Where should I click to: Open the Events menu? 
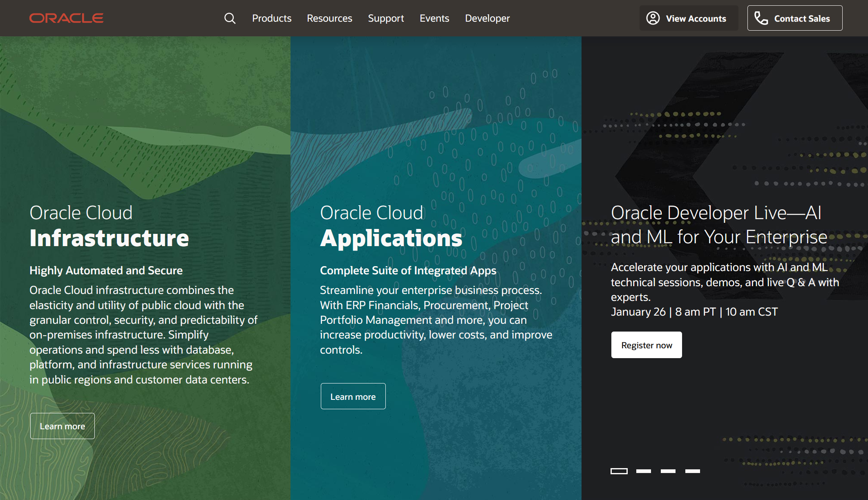point(434,18)
